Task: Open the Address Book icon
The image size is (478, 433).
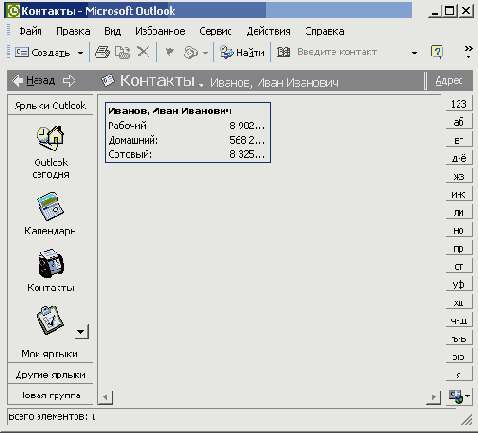Action: (x=283, y=52)
